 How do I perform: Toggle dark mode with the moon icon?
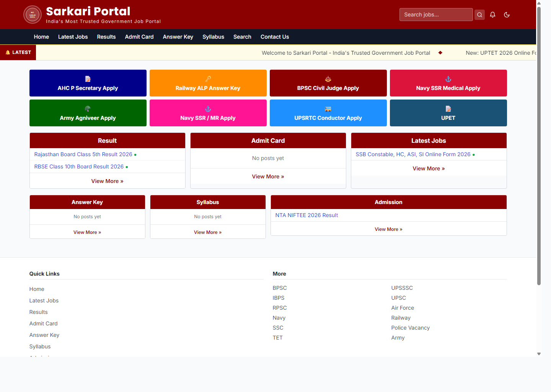(x=507, y=15)
